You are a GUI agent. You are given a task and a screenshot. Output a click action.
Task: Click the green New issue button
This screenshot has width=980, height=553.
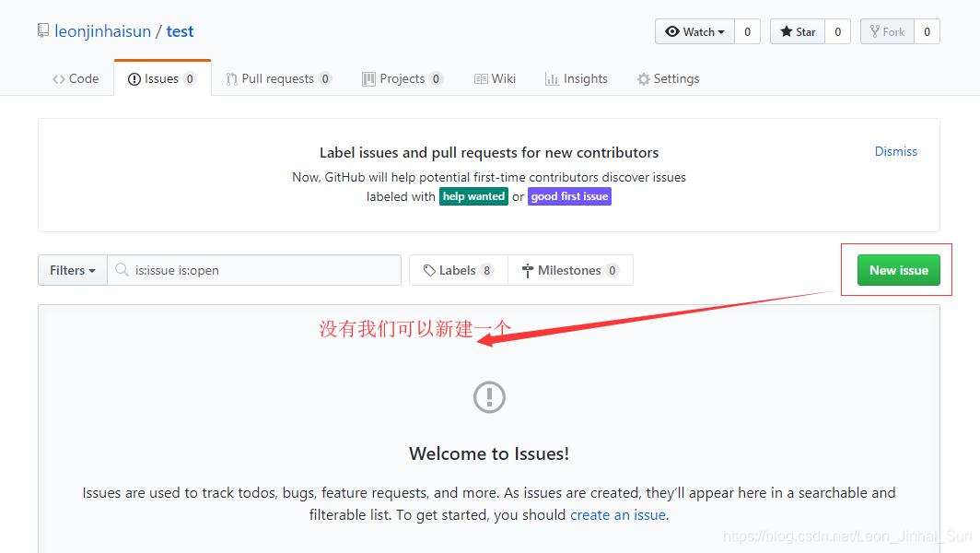pos(899,270)
